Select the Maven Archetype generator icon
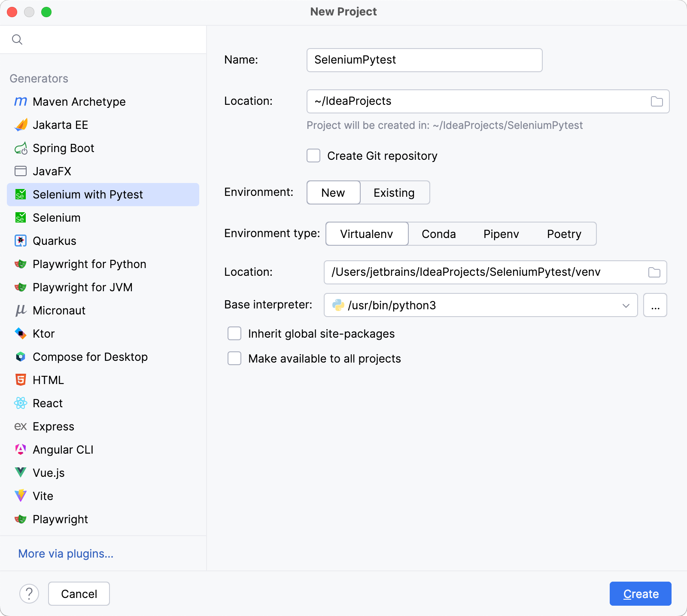 (x=20, y=101)
